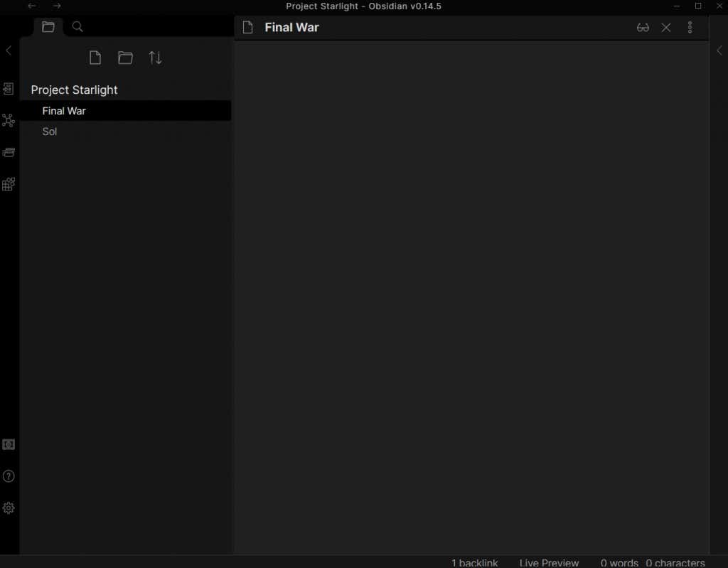Screen dimensions: 728x568
Task: Collapse the left sidebar with the chevron
Action: coord(9,50)
